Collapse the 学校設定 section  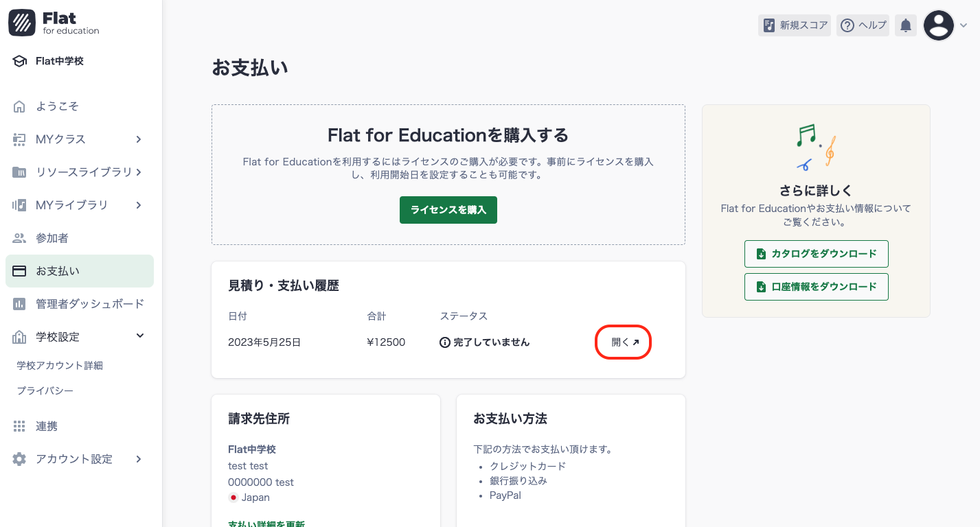tap(139, 336)
